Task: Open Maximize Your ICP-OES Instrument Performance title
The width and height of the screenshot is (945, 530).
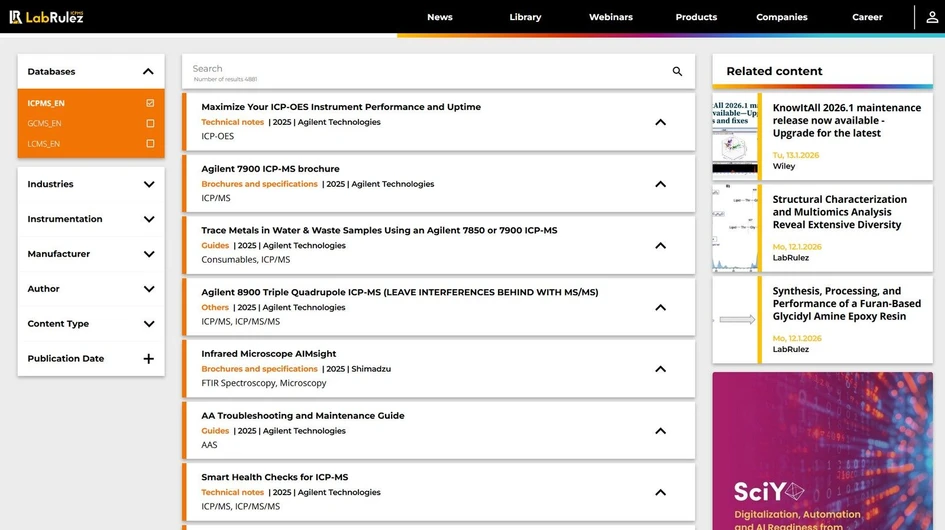Action: click(341, 107)
